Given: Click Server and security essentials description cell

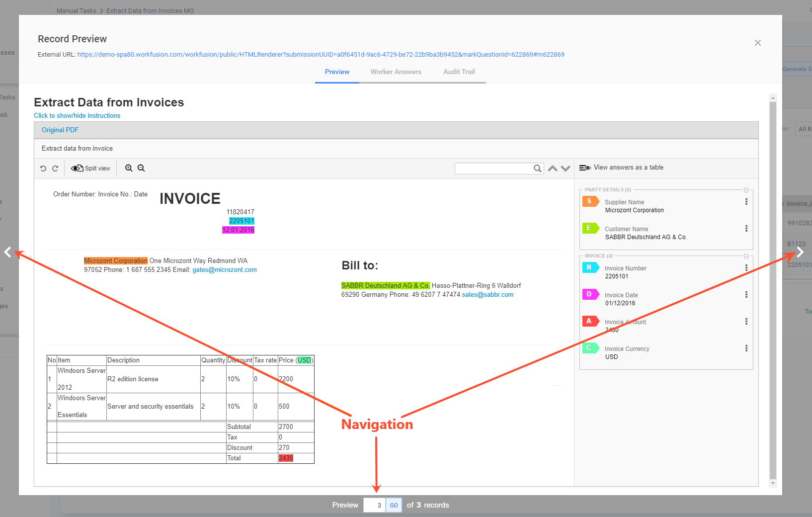Looking at the screenshot, I should [154, 407].
